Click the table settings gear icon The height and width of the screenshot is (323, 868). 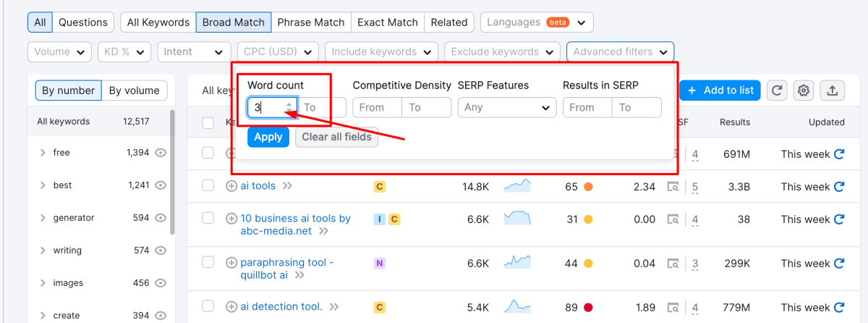coord(803,91)
